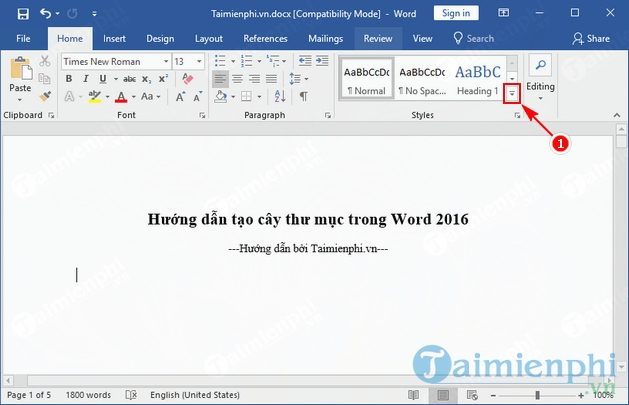Apply Shading paint bucket
This screenshot has width=629, height=405.
click(x=220, y=97)
